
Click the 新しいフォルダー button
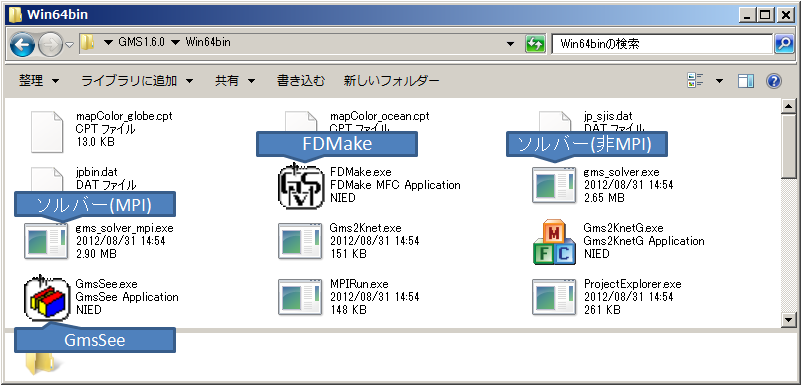pos(391,80)
